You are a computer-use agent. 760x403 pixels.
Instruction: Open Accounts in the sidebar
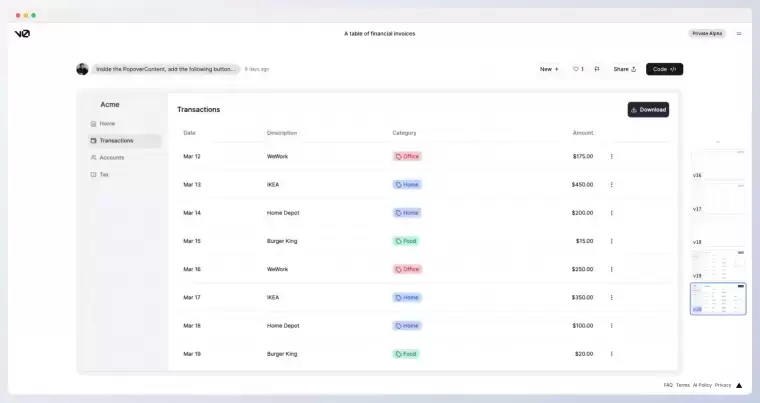coord(111,158)
